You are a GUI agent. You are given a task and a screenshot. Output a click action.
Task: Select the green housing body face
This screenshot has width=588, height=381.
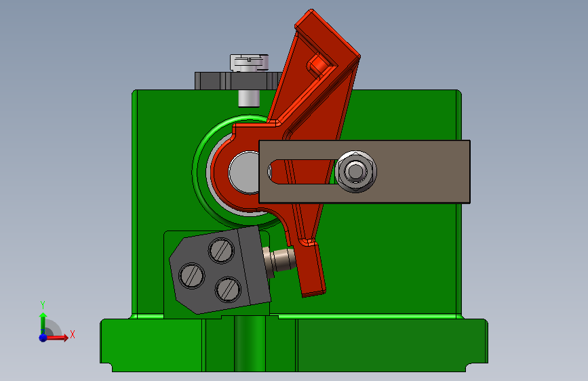pyautogui.click(x=394, y=259)
